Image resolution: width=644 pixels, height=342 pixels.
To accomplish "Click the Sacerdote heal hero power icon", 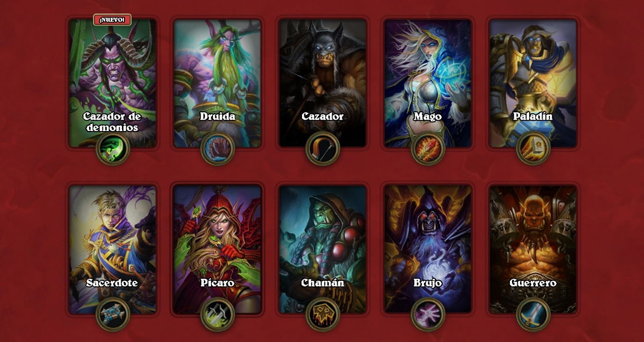I will [x=113, y=315].
